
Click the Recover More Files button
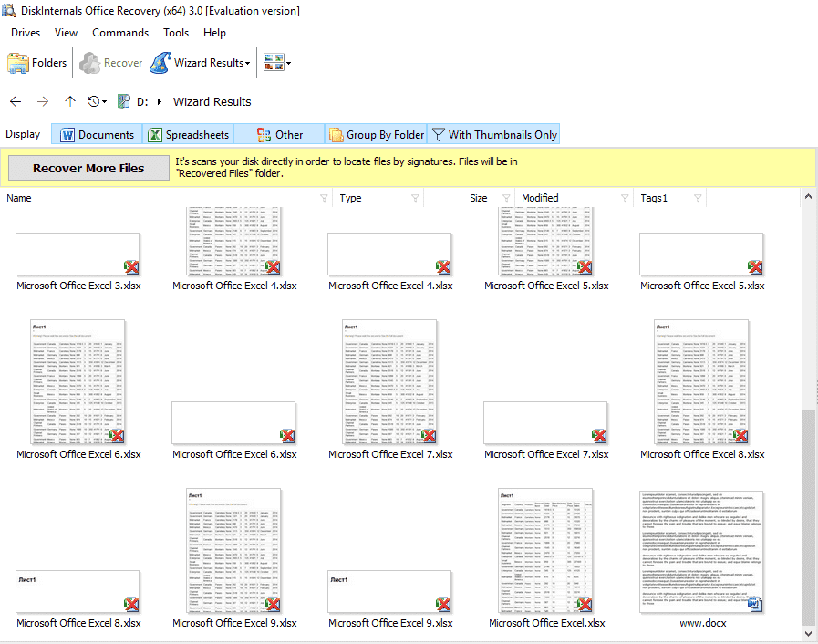pos(88,168)
